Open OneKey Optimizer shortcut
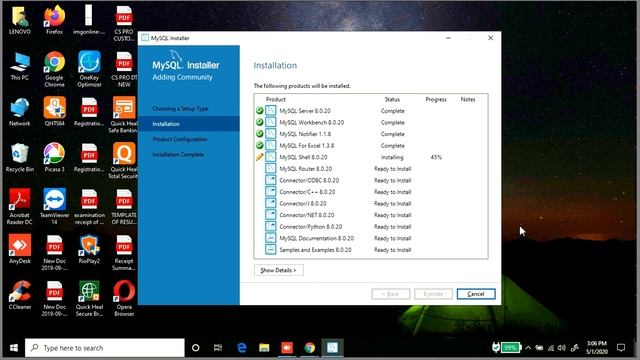Screen dimensions: 640x360 tap(89, 69)
